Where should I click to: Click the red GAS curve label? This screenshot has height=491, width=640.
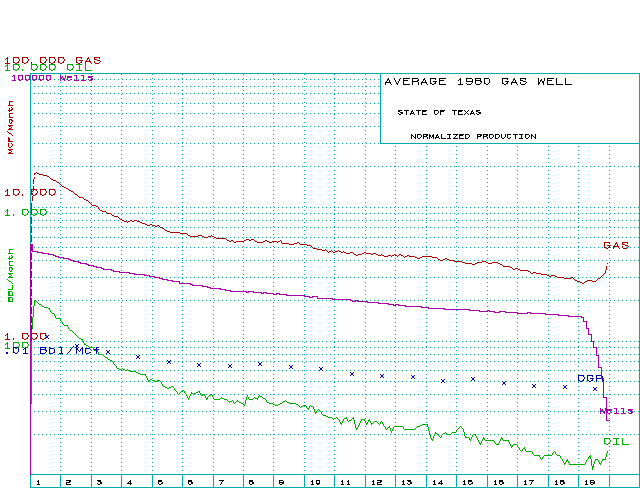click(x=615, y=245)
